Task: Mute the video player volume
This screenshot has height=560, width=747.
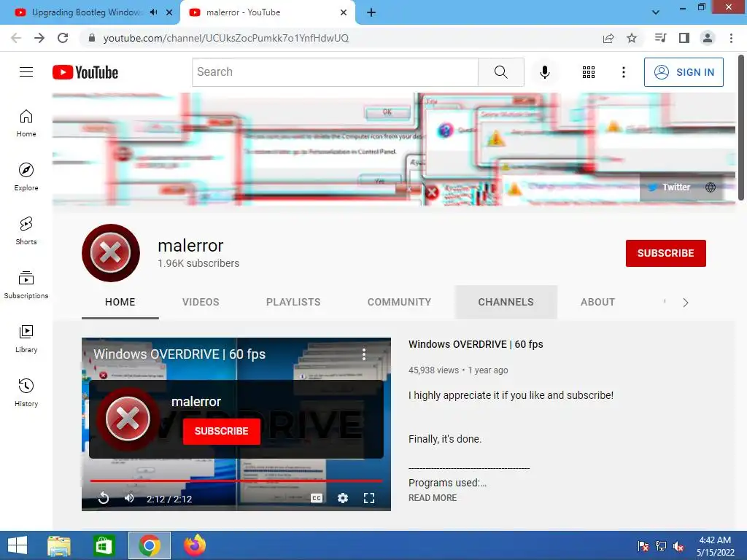Action: point(128,498)
